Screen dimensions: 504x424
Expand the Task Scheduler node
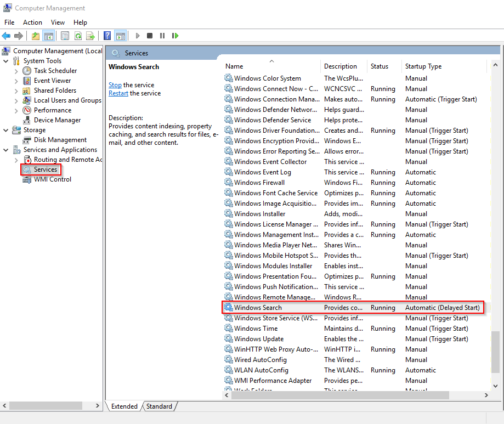pos(16,71)
